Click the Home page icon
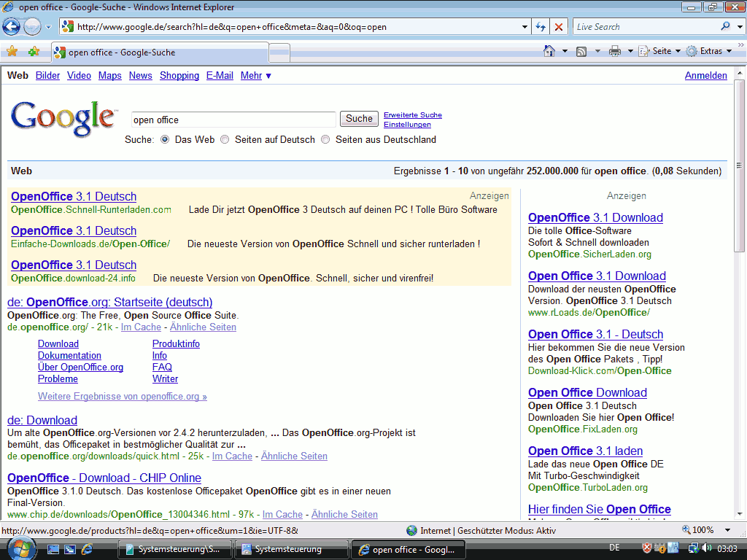Screen dimensions: 747x560 (549, 51)
